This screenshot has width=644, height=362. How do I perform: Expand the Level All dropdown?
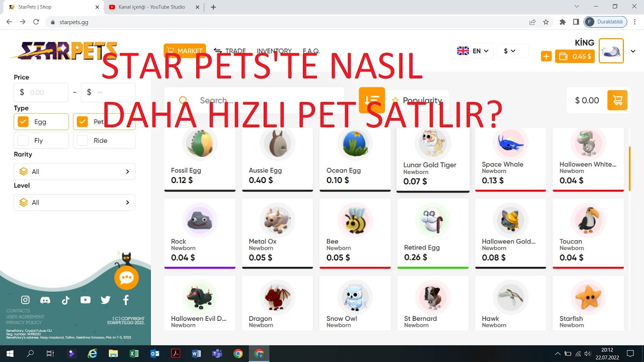click(x=74, y=202)
